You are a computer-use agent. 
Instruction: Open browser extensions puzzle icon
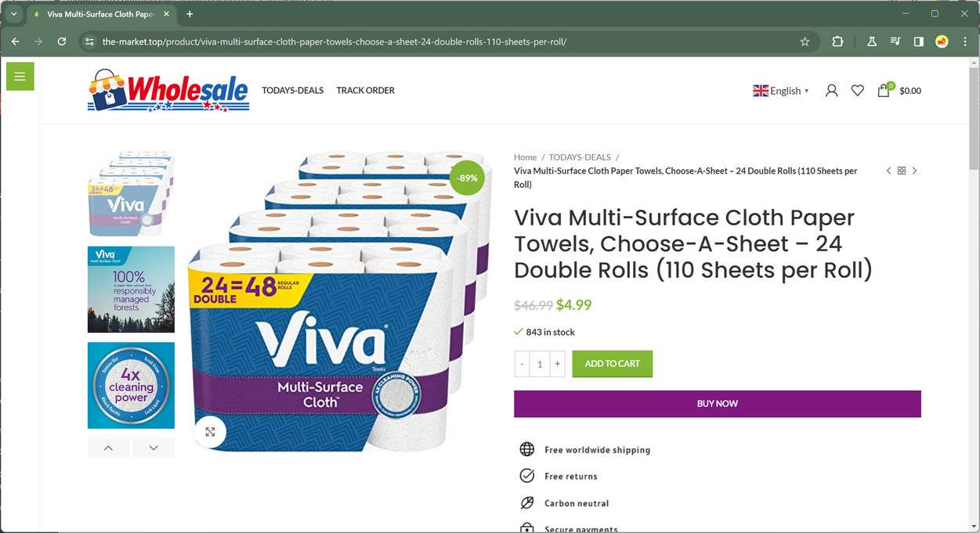click(x=837, y=41)
